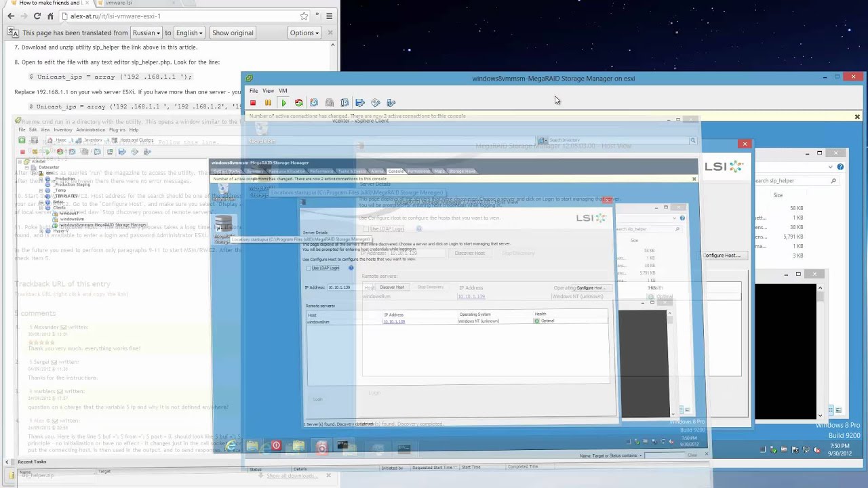Viewport: 868px width, 488px height.
Task: Click Show all downloads link
Action: pyautogui.click(x=292, y=476)
